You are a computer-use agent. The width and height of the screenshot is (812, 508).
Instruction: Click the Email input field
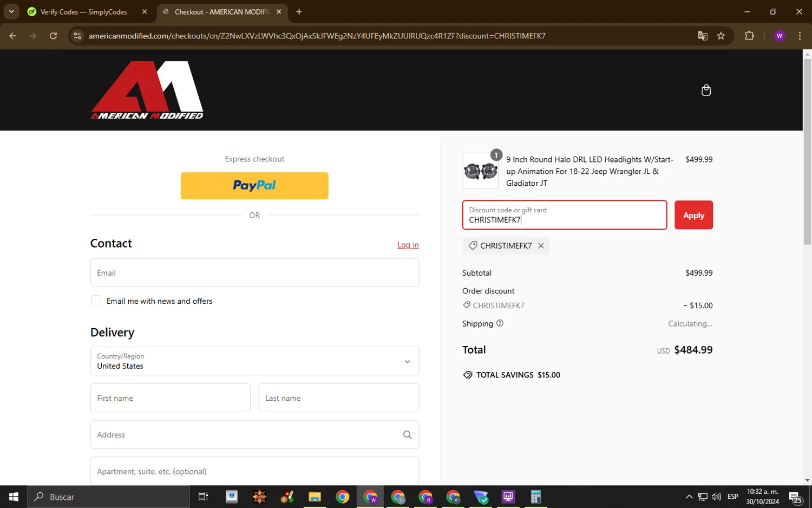pos(254,272)
